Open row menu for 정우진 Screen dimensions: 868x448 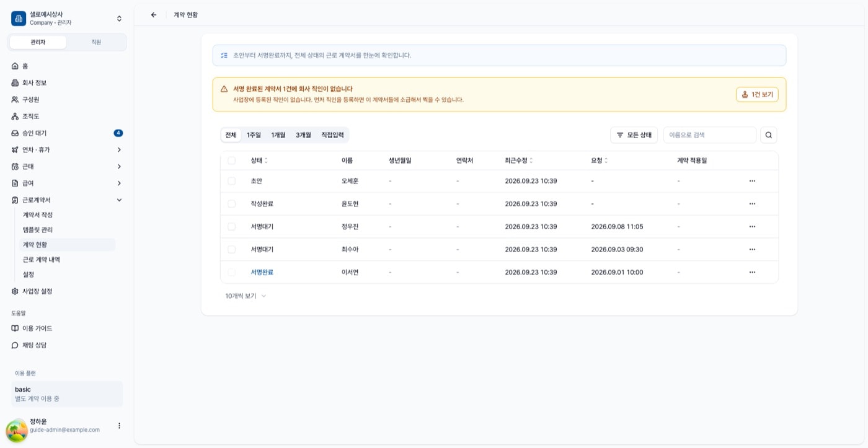752,227
